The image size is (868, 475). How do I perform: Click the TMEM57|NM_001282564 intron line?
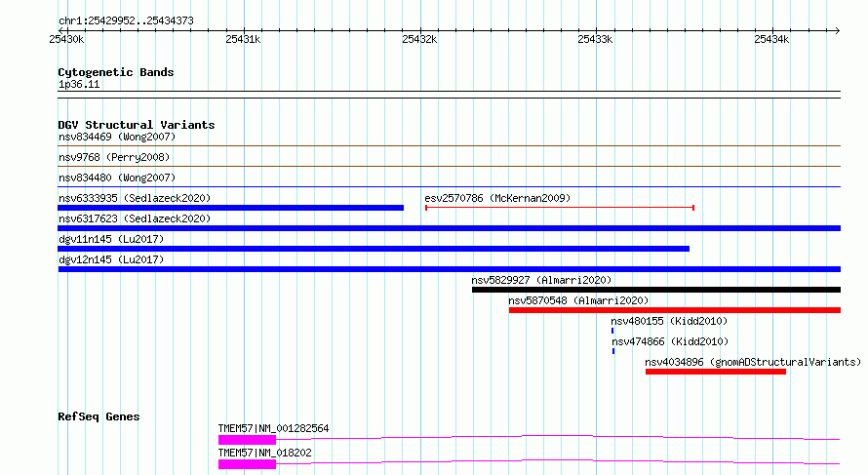pos(558,437)
